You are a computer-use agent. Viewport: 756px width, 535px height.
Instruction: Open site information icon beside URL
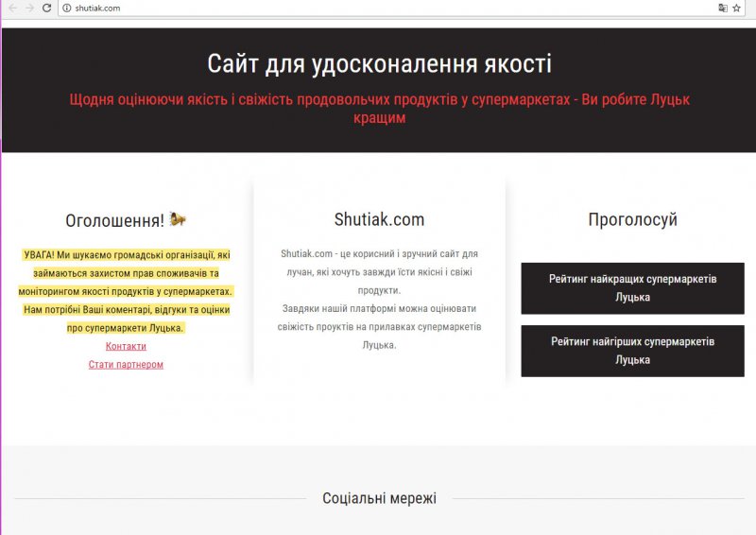coord(67,8)
